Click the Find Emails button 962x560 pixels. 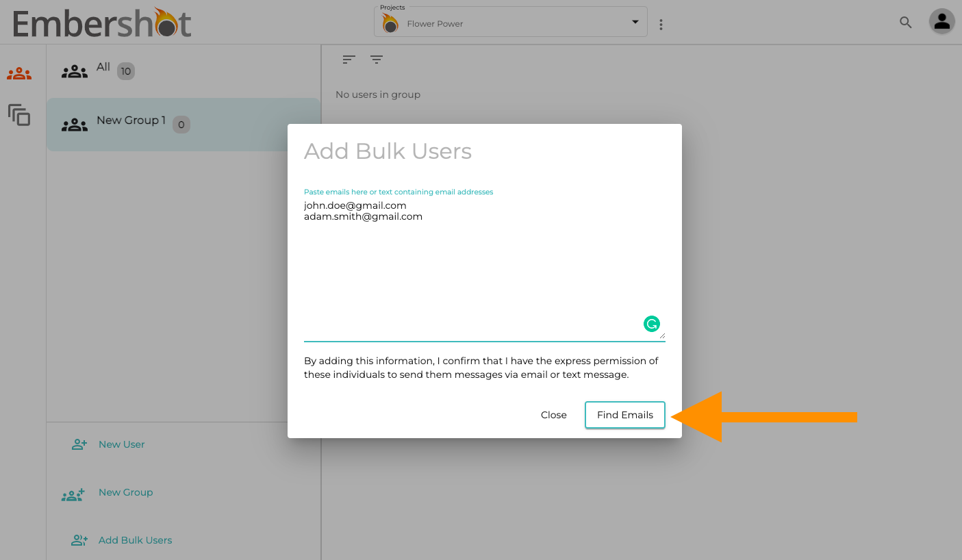625,415
